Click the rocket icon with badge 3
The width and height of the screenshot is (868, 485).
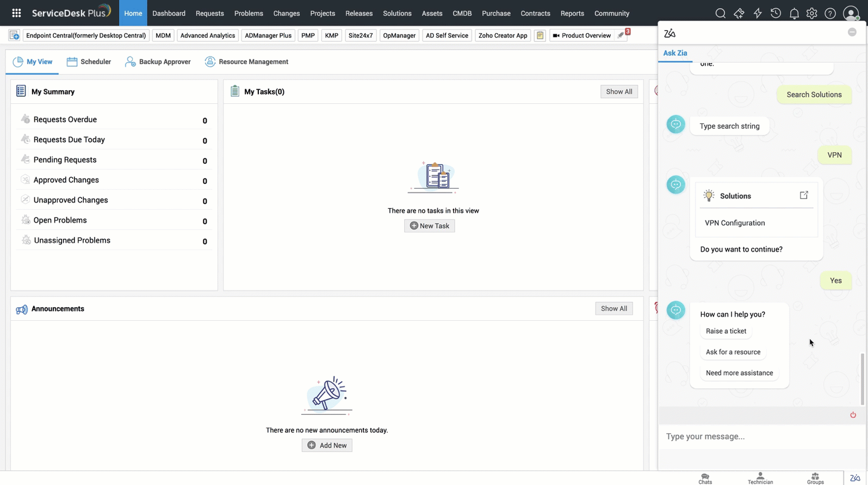pyautogui.click(x=621, y=35)
